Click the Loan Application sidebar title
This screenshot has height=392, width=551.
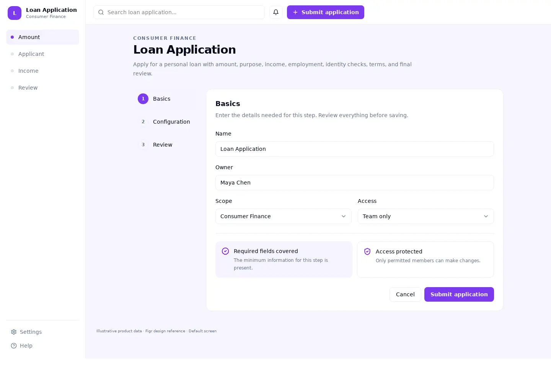(51, 10)
